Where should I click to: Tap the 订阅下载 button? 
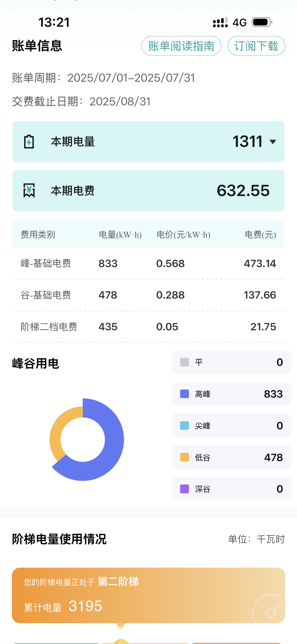pos(256,46)
